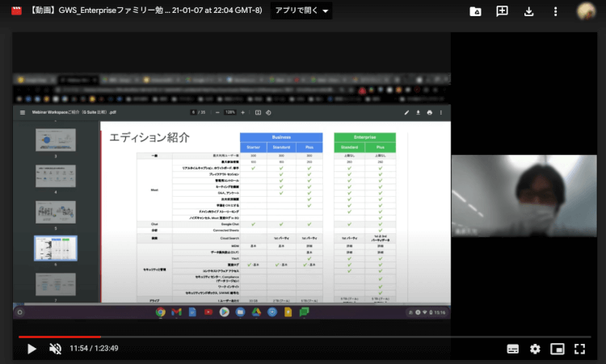This screenshot has width=606, height=364.
Task: Toggle miniplayer mode
Action: (x=557, y=349)
